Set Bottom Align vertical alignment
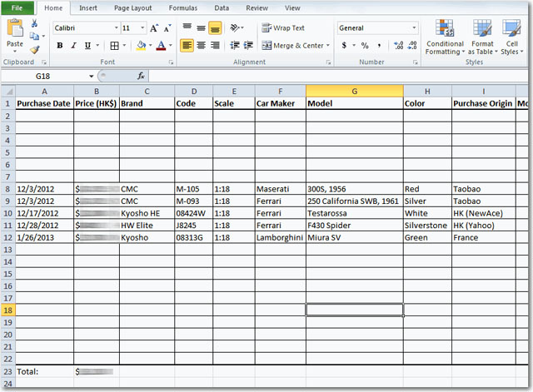 [x=215, y=28]
